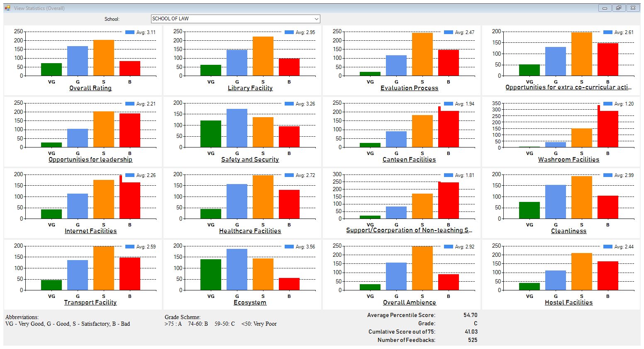The height and width of the screenshot is (349, 644).
Task: Click the orange S bar in Overall Ambience
Action: (422, 268)
